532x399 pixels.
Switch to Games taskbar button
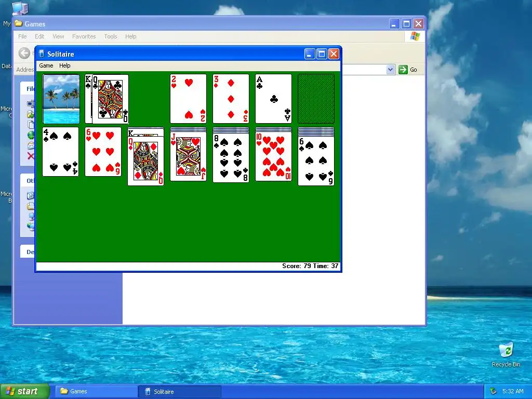click(96, 392)
